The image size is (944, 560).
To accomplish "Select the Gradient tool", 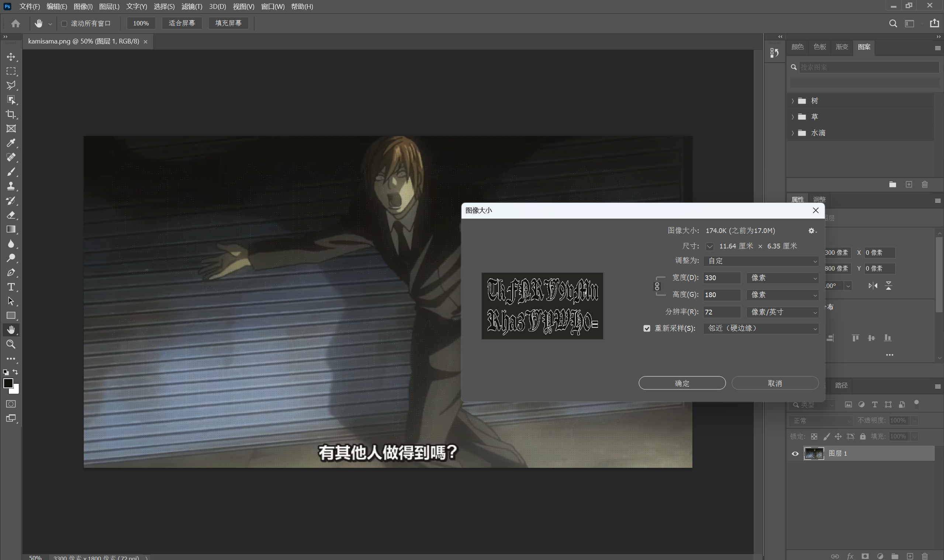I will coord(11,229).
